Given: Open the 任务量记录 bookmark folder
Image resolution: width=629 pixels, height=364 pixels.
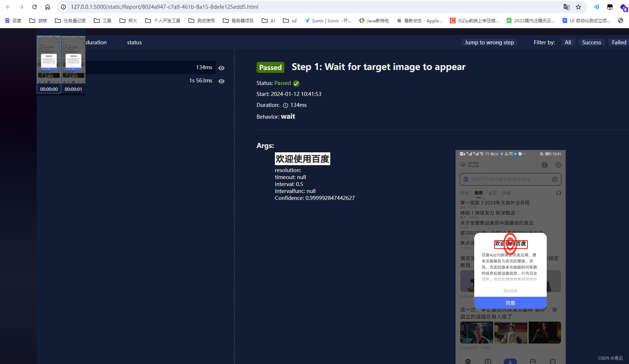Looking at the screenshot, I should pos(70,21).
